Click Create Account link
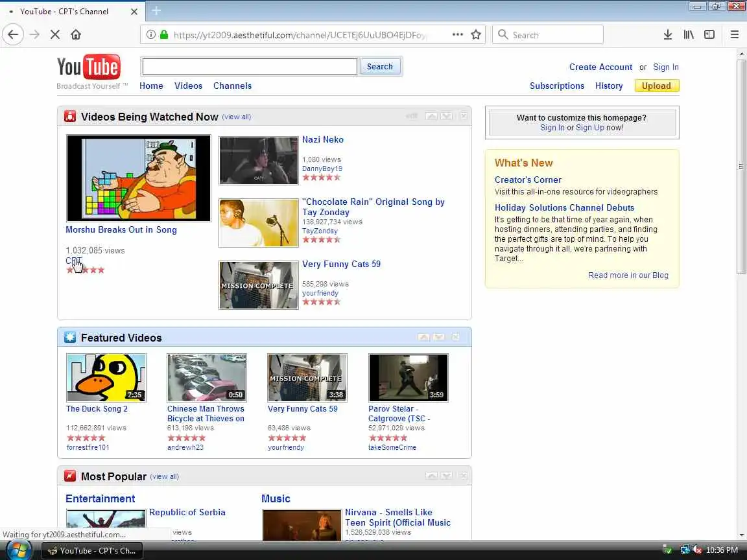The height and width of the screenshot is (560, 747). click(600, 67)
